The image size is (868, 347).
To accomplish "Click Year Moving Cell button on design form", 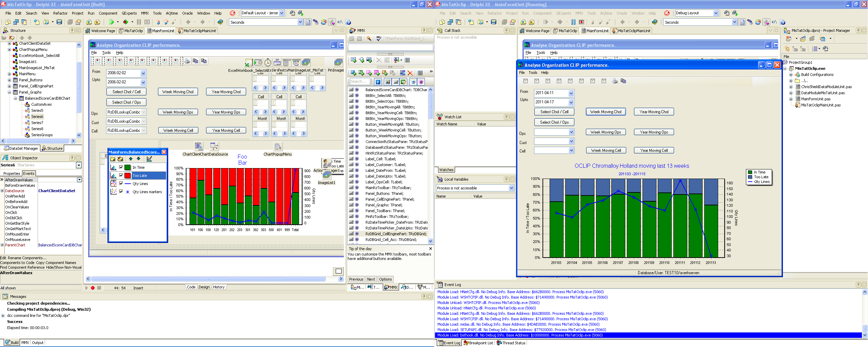I will coord(226,130).
